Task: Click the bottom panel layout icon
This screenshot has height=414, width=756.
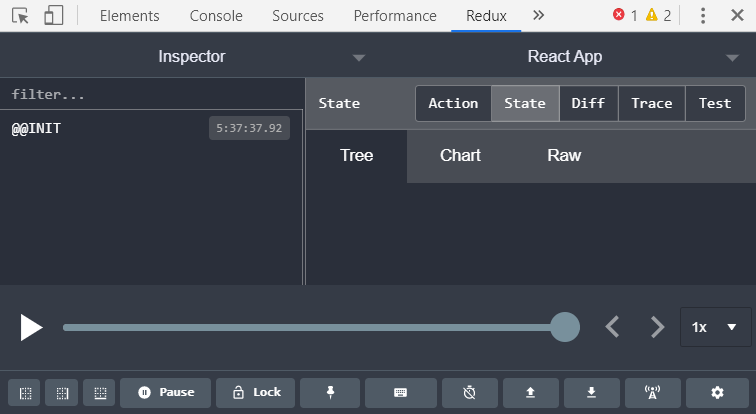Action: [x=99, y=393]
